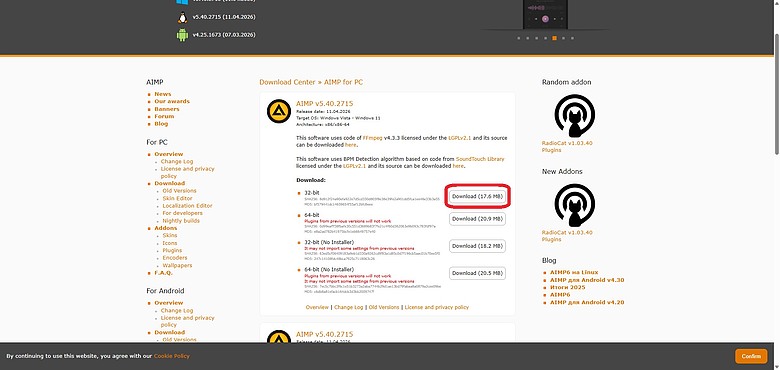The width and height of the screenshot is (780, 370).
Task: Select Addons in the For PC sidebar
Action: coord(166,228)
